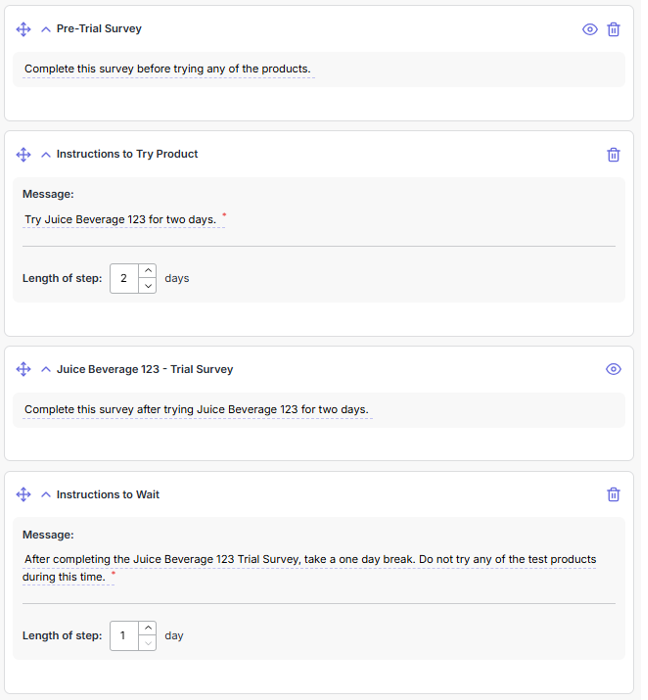Viewport: 648px width, 700px height.
Task: Edit the 'take a one day break' message
Action: (310, 560)
